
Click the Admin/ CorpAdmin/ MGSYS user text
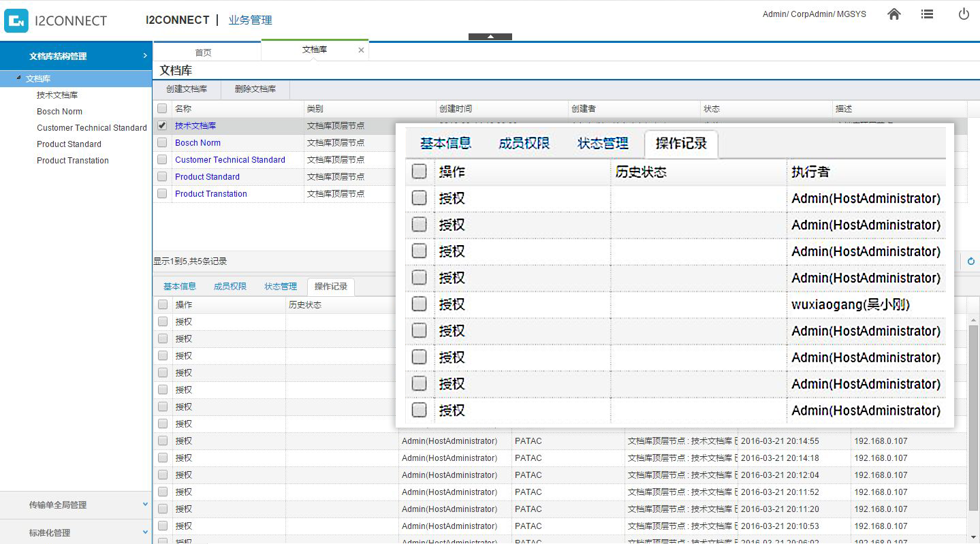point(814,14)
